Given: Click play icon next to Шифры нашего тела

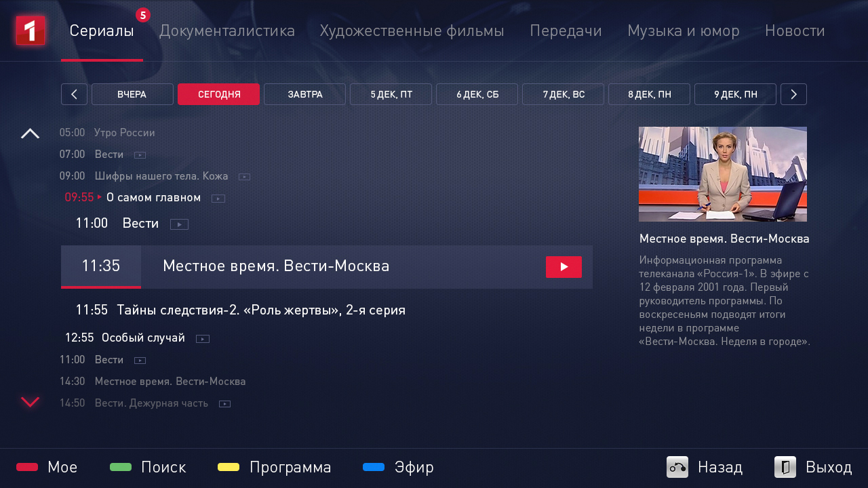Looking at the screenshot, I should (244, 177).
